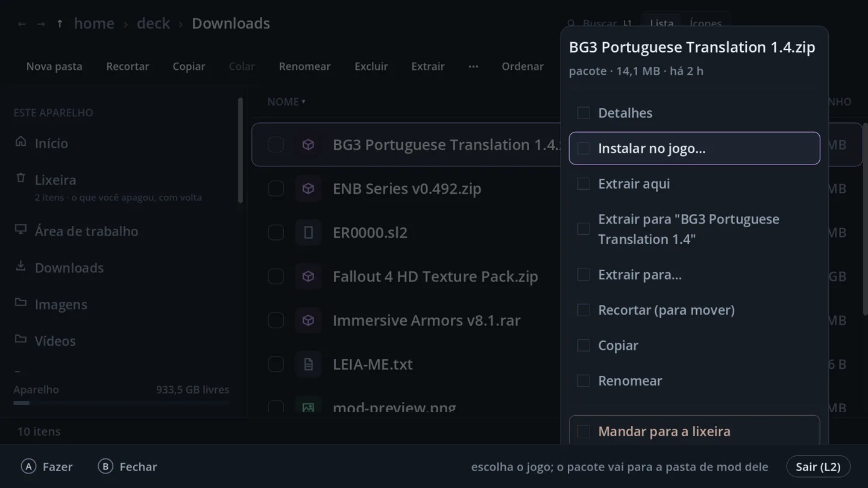Click the monitor icon for Área de trabalho
This screenshot has height=488, width=868.
point(21,230)
